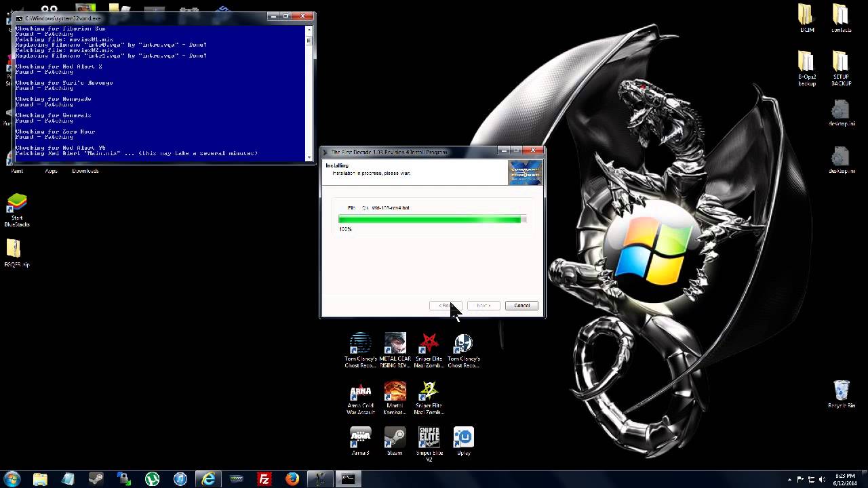Select the yellow-star Sniper Elite Nazi Zombie 2 shortcut

tap(429, 399)
